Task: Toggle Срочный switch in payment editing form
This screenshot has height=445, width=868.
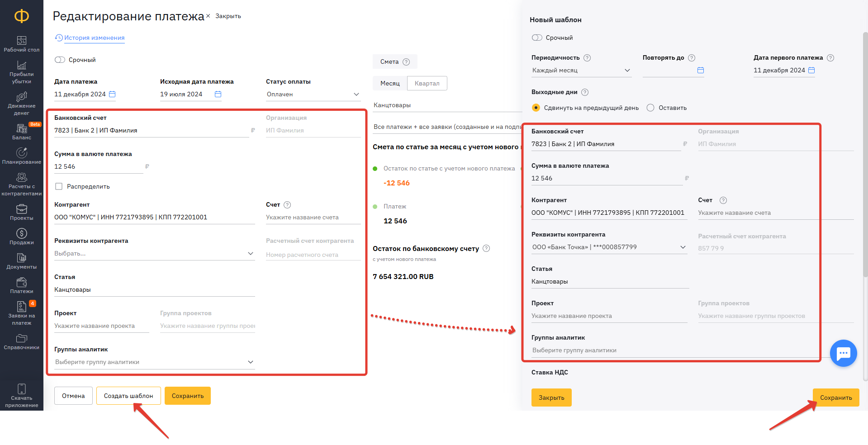Action: 60,60
